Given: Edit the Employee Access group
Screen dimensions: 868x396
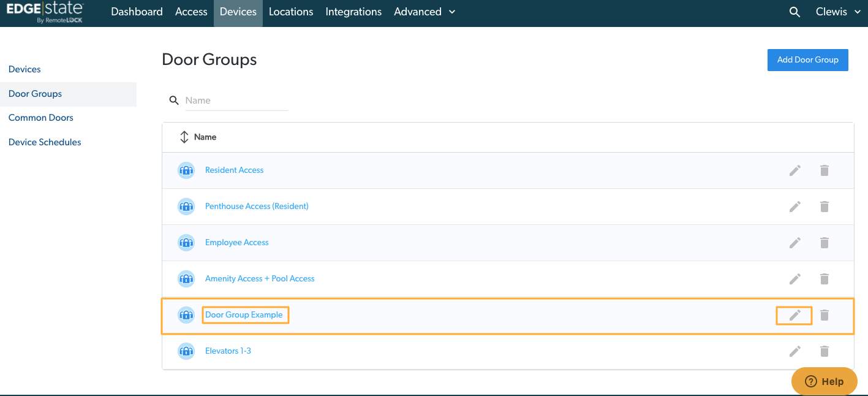Looking at the screenshot, I should pyautogui.click(x=795, y=243).
